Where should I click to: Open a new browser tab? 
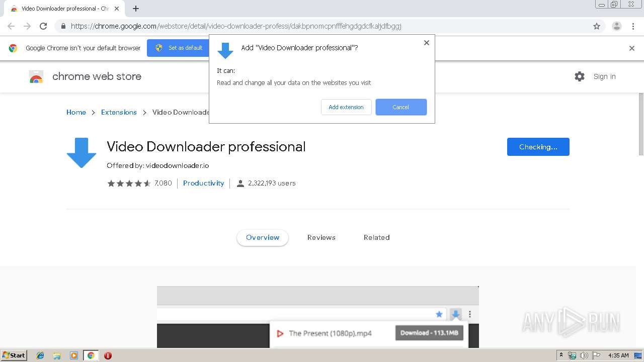[136, 9]
